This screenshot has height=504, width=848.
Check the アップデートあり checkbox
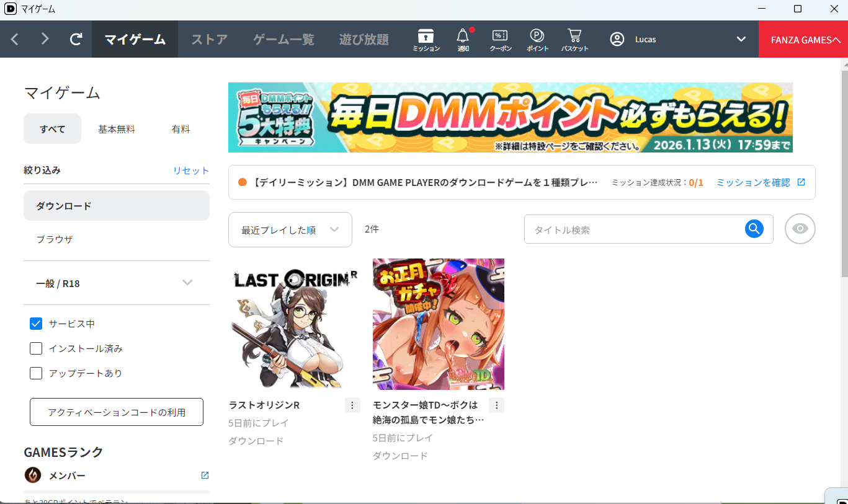tap(36, 373)
